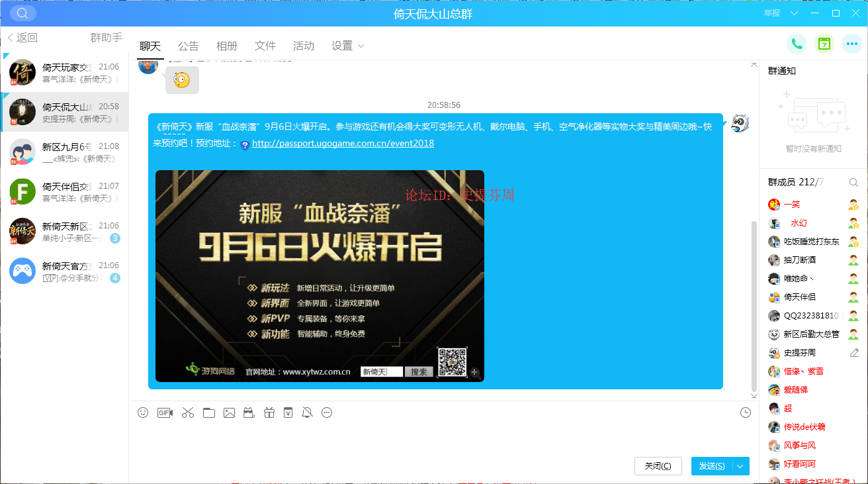868x484 pixels.
Task: Open the 公告 announcements tab
Action: coord(189,46)
